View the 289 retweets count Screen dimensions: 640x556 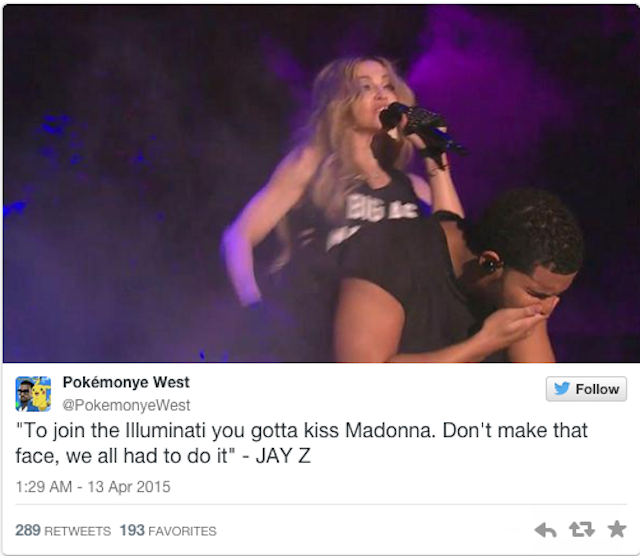click(28, 530)
